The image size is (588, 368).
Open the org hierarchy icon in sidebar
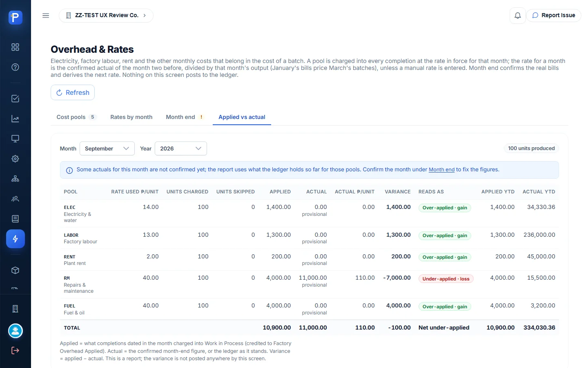pyautogui.click(x=15, y=179)
